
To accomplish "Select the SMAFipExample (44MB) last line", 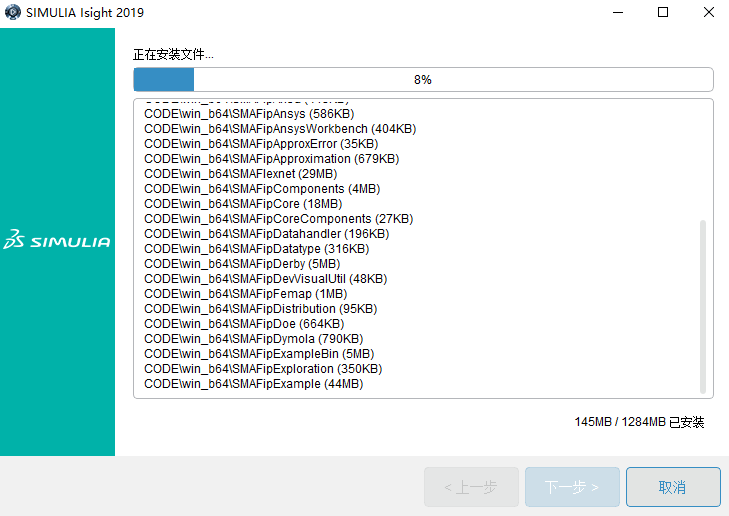I will click(253, 384).
